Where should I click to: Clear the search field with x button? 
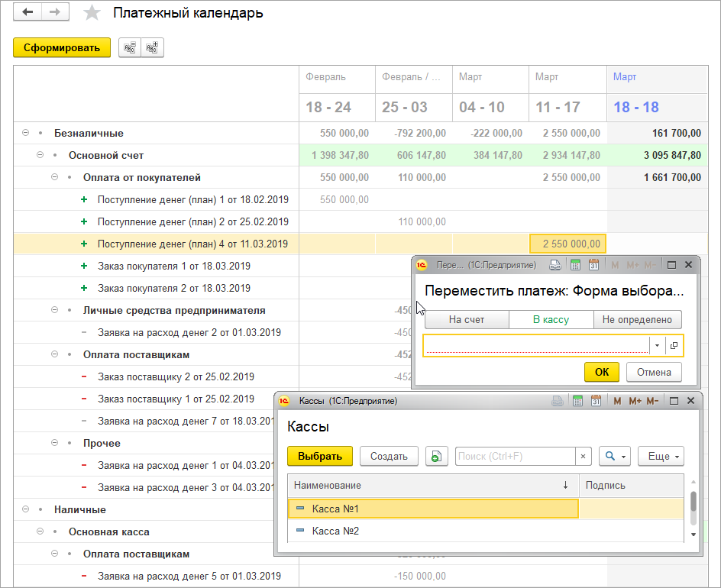583,456
